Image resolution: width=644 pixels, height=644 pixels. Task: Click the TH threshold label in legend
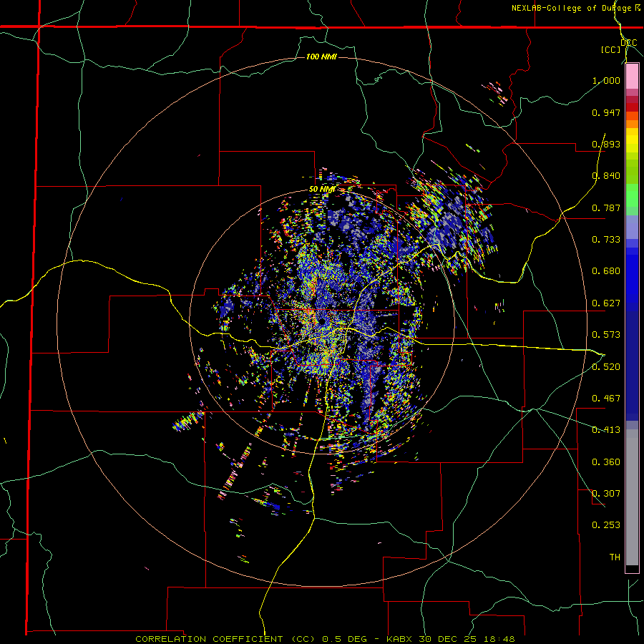[x=615, y=557]
